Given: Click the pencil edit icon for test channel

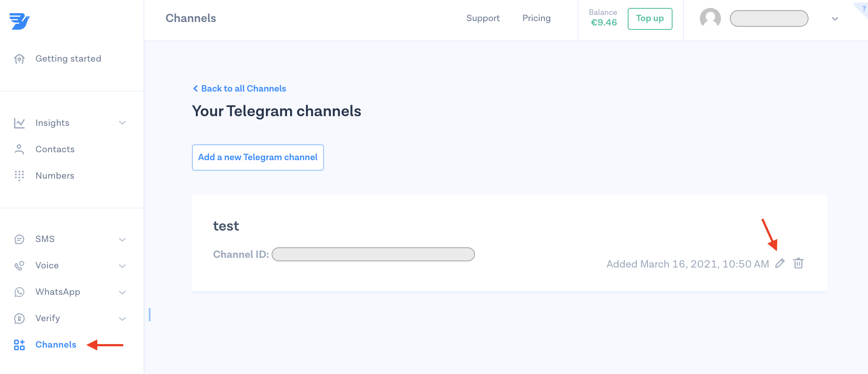Looking at the screenshot, I should (780, 264).
